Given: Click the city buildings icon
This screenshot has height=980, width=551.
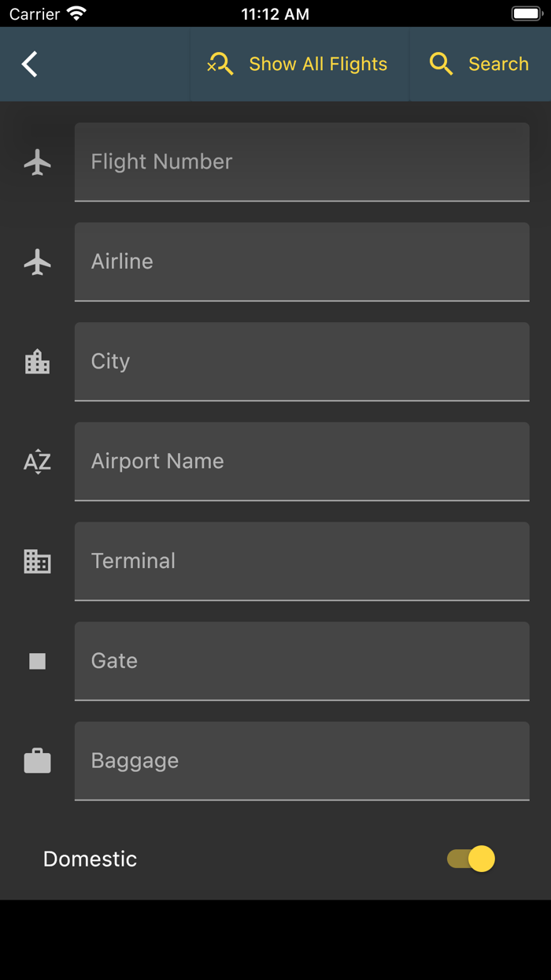Looking at the screenshot, I should 36,362.
